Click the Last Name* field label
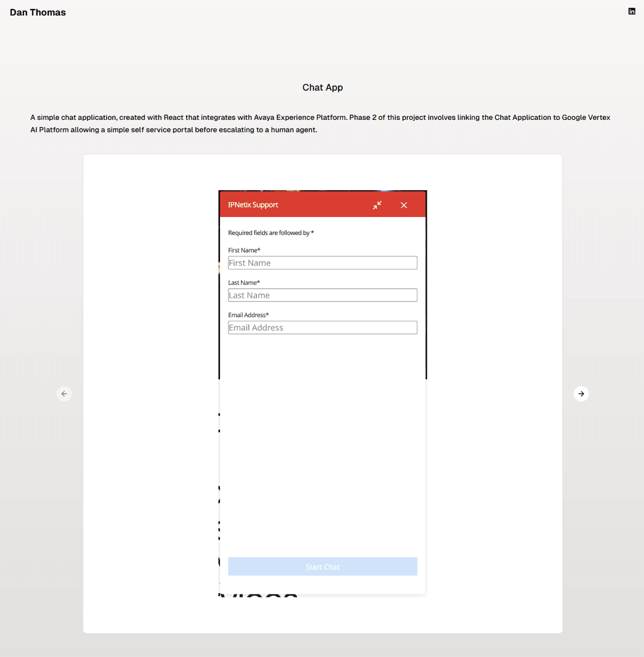 point(244,283)
